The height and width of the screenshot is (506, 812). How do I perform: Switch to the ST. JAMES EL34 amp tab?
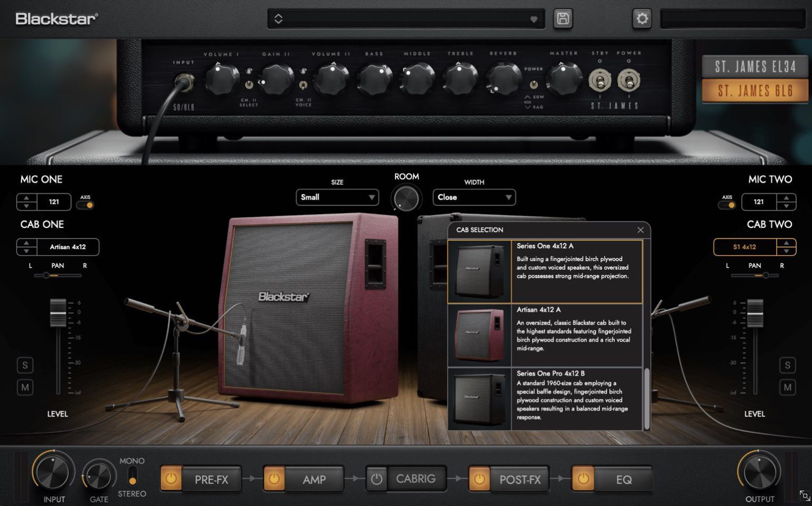pyautogui.click(x=754, y=66)
